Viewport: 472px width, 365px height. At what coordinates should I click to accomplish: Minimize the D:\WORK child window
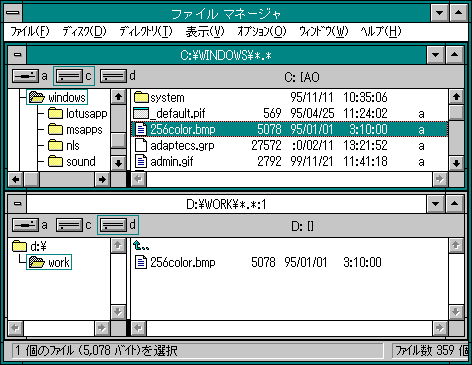[x=436, y=204]
